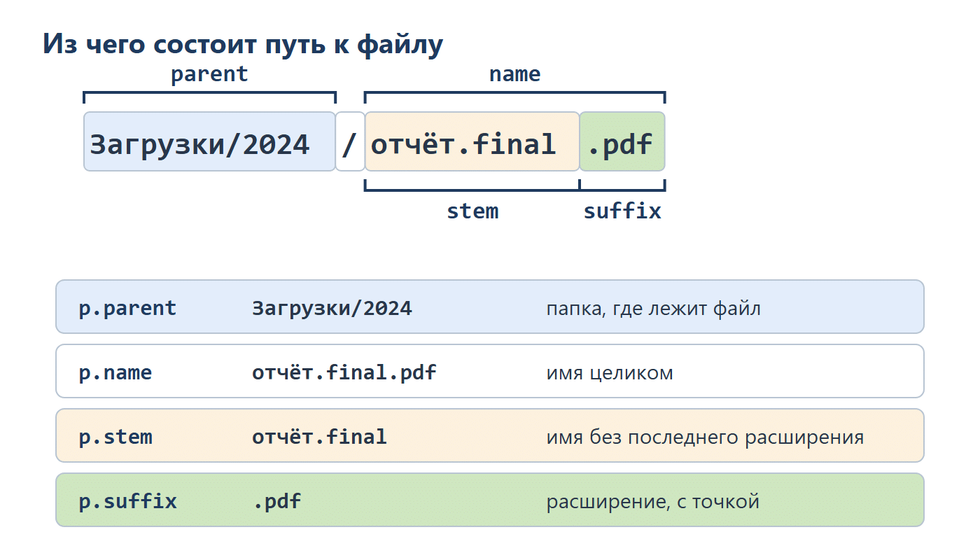Click the 'stem' label under the diagram
The image size is (980, 560).
tap(472, 211)
